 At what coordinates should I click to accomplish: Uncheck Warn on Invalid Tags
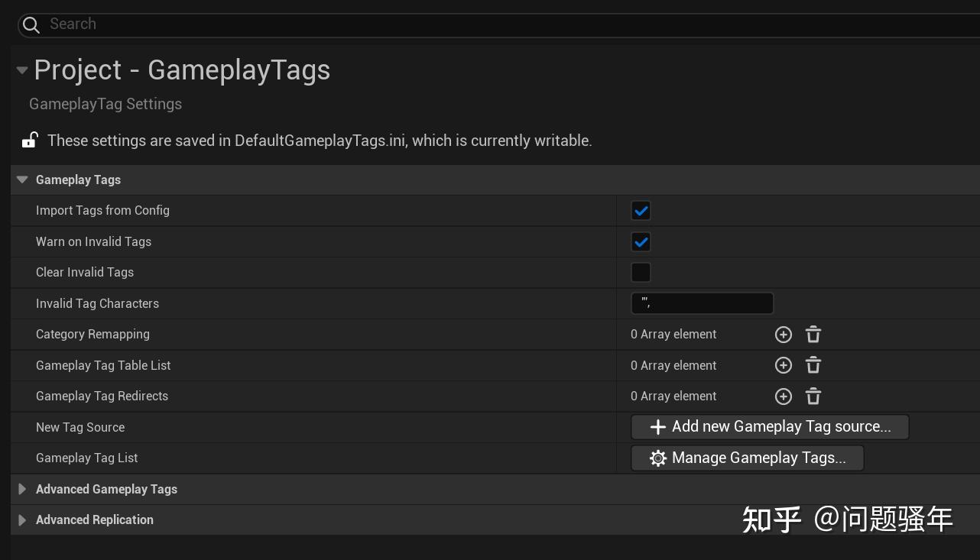pos(641,242)
